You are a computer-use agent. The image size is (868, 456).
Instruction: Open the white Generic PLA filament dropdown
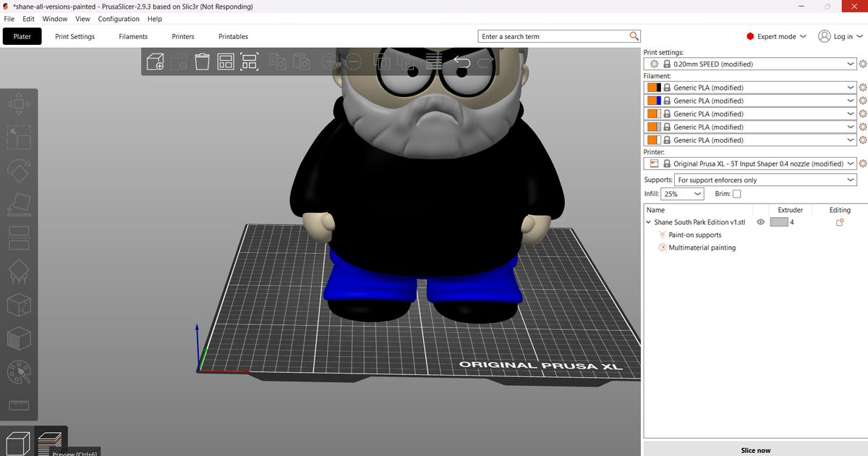[750, 140]
